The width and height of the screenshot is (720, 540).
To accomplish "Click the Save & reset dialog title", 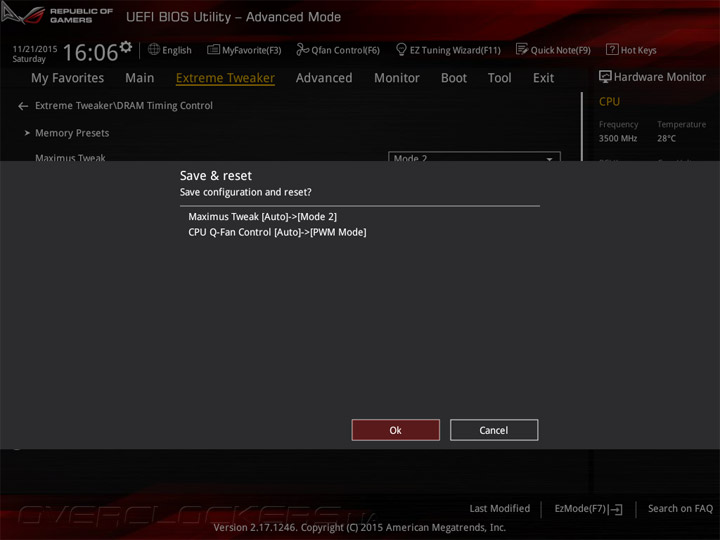I will coord(216,176).
